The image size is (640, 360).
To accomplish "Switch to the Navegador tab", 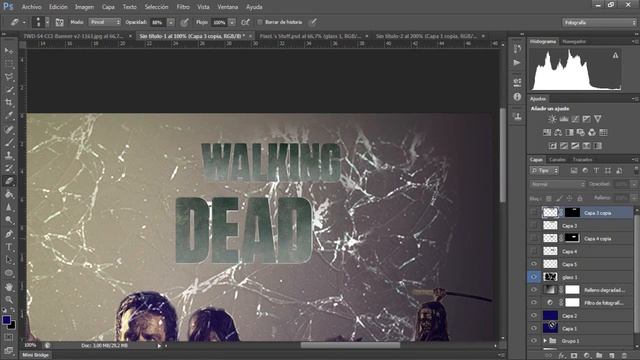I will point(574,42).
